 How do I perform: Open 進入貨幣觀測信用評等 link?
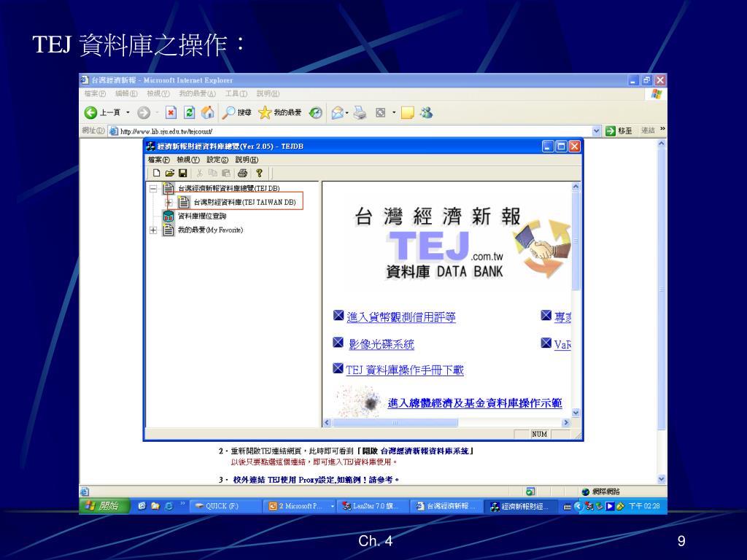[401, 317]
